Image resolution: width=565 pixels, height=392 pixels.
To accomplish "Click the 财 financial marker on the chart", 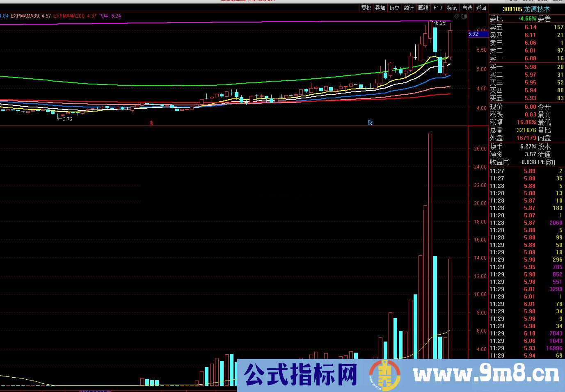I will click(370, 123).
